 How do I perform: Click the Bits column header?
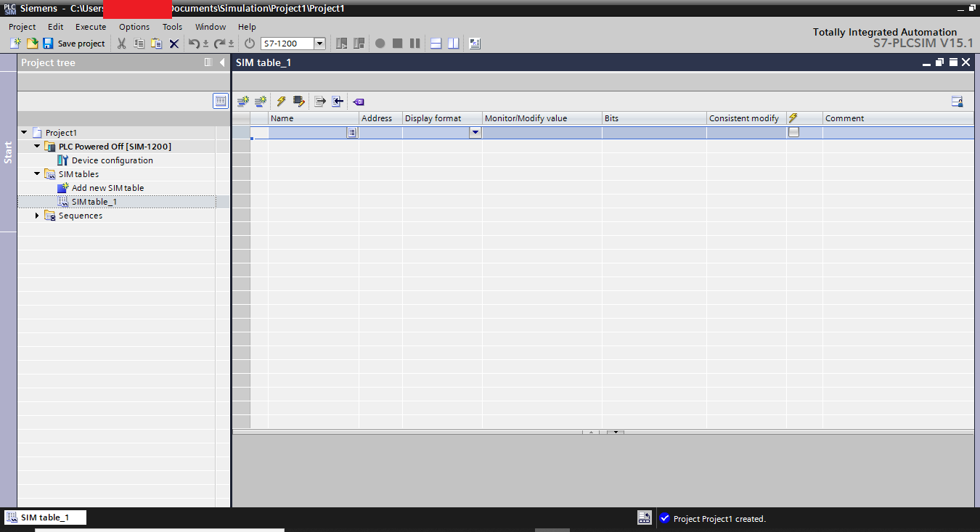[654, 118]
